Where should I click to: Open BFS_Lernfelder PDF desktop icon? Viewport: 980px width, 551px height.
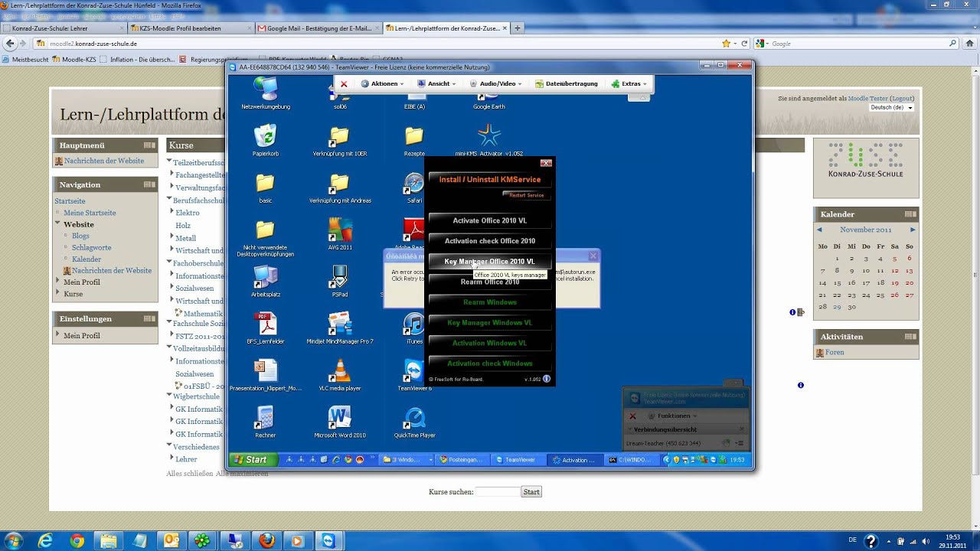click(x=265, y=324)
